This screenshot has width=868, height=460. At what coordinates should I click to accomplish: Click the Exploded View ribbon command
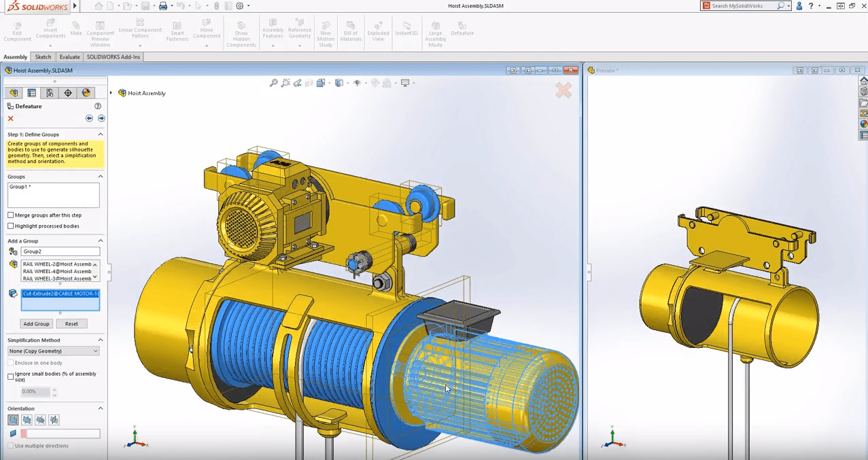(378, 31)
